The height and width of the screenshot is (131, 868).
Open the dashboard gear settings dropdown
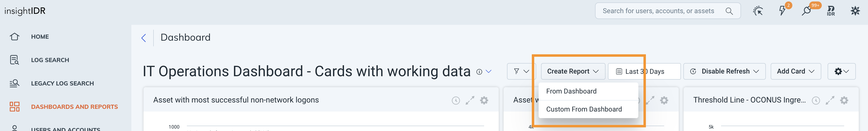841,71
